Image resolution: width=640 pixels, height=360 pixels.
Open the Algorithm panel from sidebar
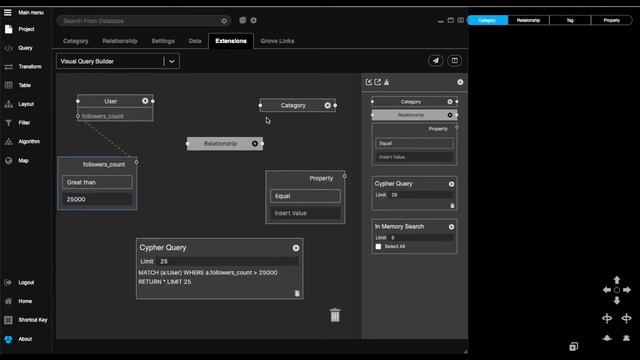pos(22,142)
